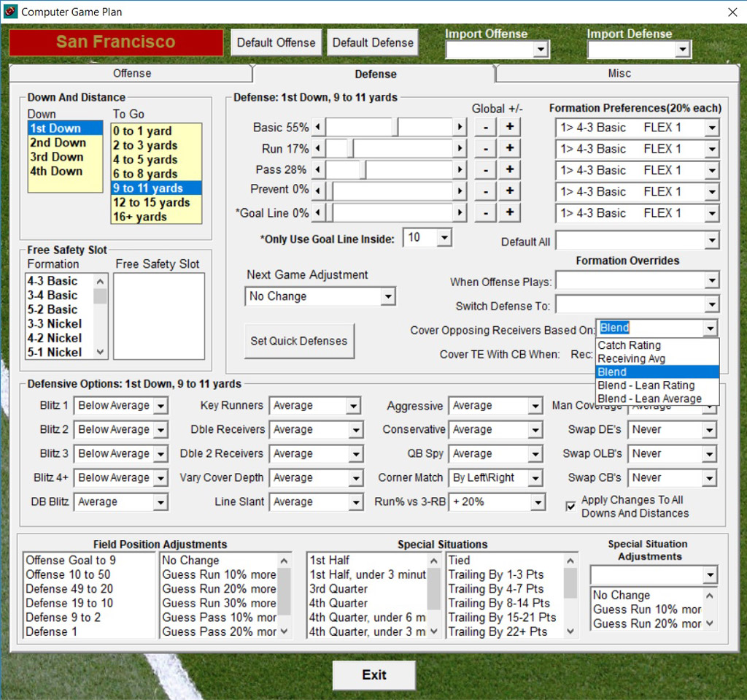Click the Set Quick Defenses button
Screen dimensions: 747x700
pos(298,341)
